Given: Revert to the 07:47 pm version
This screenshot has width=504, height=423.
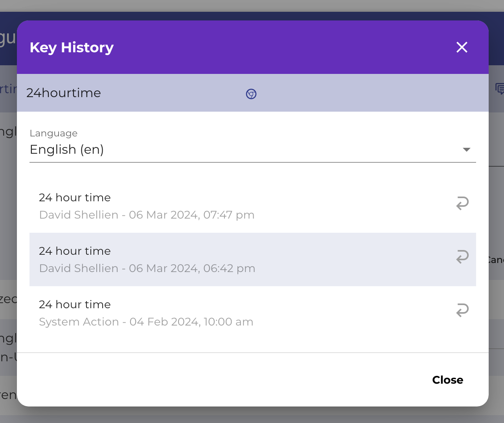Looking at the screenshot, I should pos(462,203).
